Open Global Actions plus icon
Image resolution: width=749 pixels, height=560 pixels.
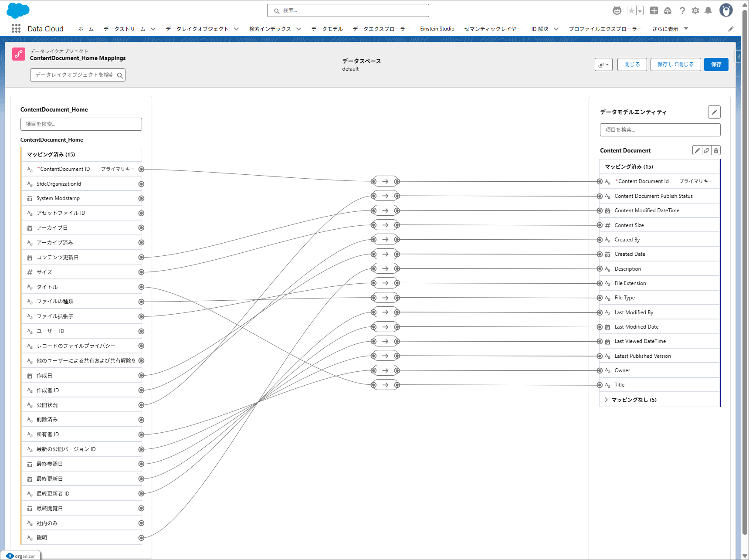654,11
